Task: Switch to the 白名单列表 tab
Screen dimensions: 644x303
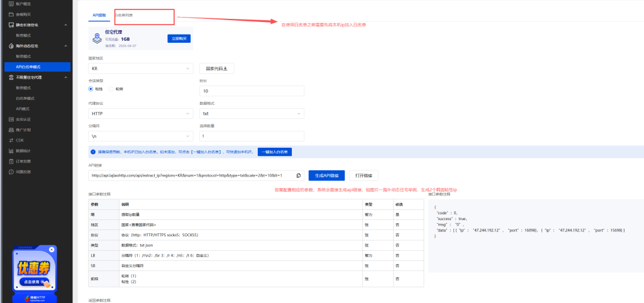Action: tap(124, 15)
